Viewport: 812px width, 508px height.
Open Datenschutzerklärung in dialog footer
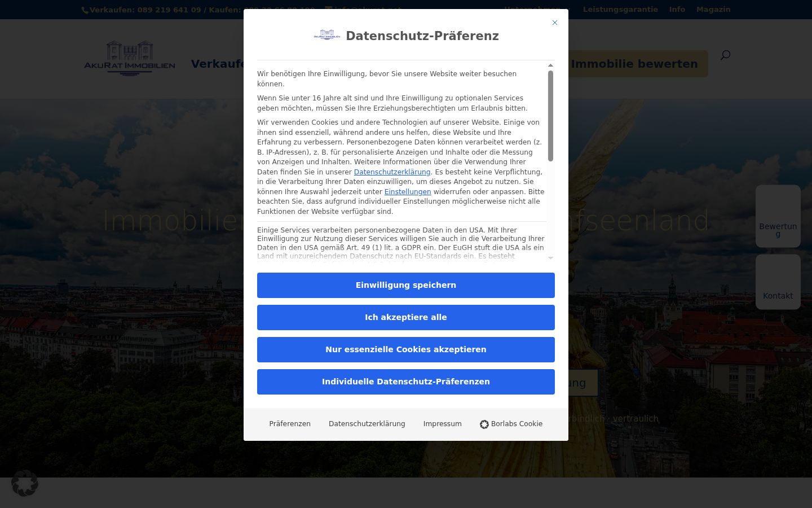[367, 424]
